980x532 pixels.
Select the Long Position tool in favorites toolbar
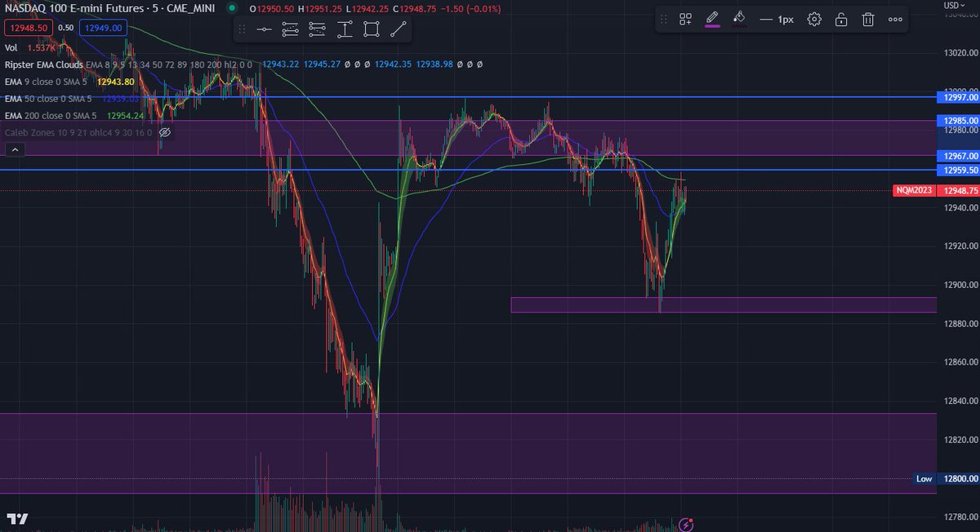pyautogui.click(x=291, y=29)
